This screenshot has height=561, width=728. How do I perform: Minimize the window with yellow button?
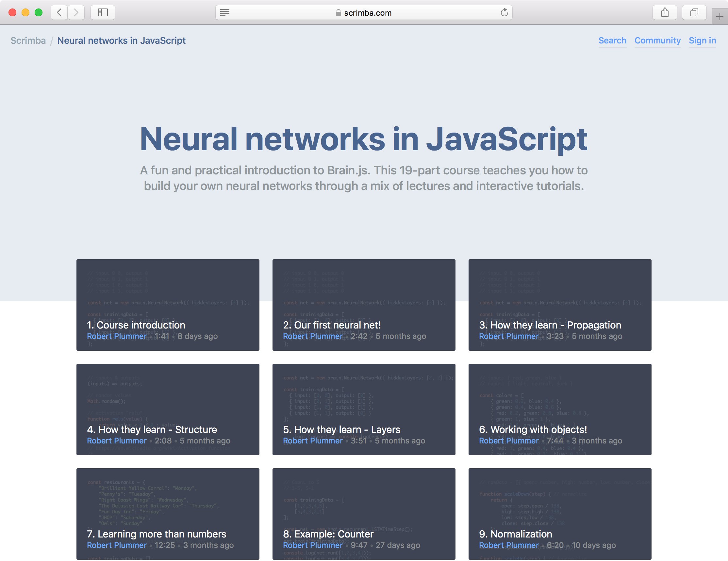[25, 13]
